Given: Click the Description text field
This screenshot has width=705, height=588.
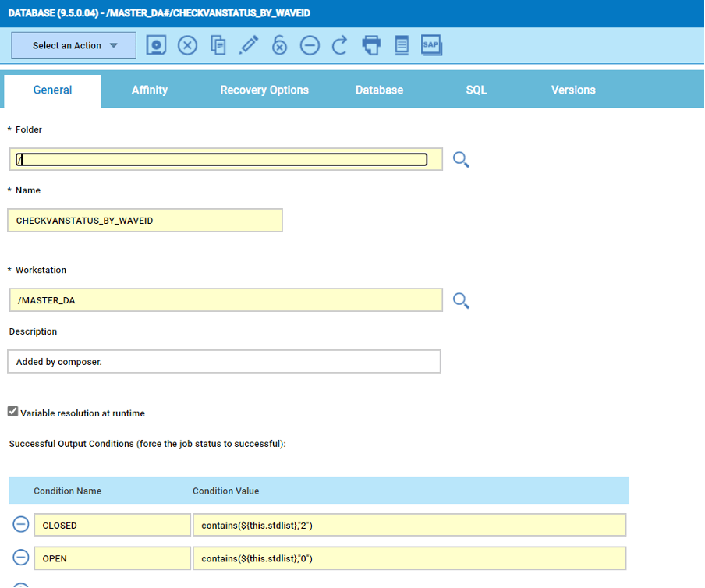Looking at the screenshot, I should click(224, 362).
